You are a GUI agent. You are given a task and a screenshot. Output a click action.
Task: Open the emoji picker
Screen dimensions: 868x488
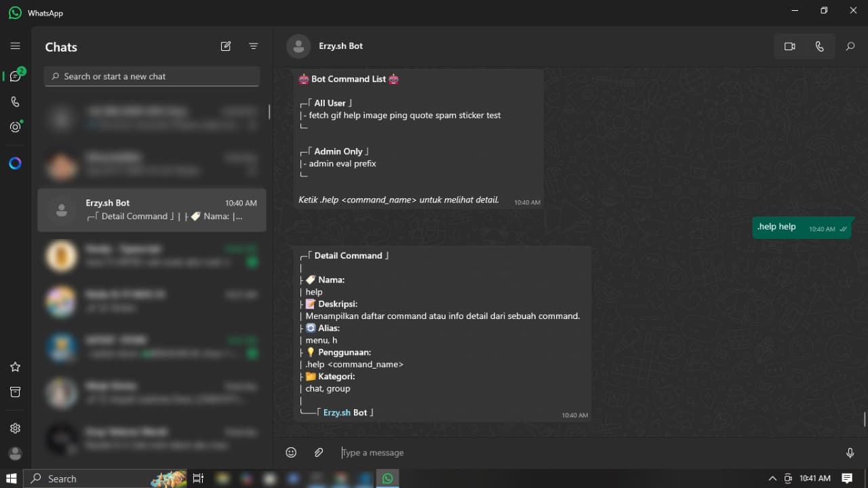[x=291, y=452]
